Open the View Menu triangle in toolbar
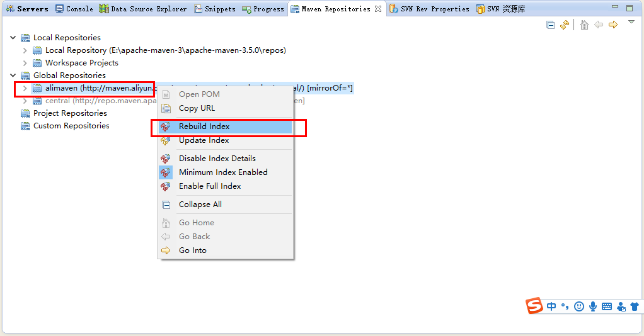Image resolution: width=644 pixels, height=336 pixels. tap(631, 22)
